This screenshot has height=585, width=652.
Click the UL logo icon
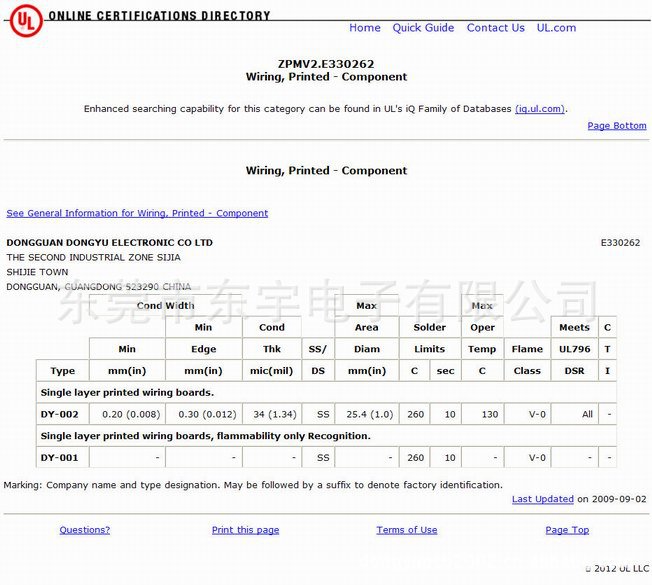pyautogui.click(x=26, y=21)
